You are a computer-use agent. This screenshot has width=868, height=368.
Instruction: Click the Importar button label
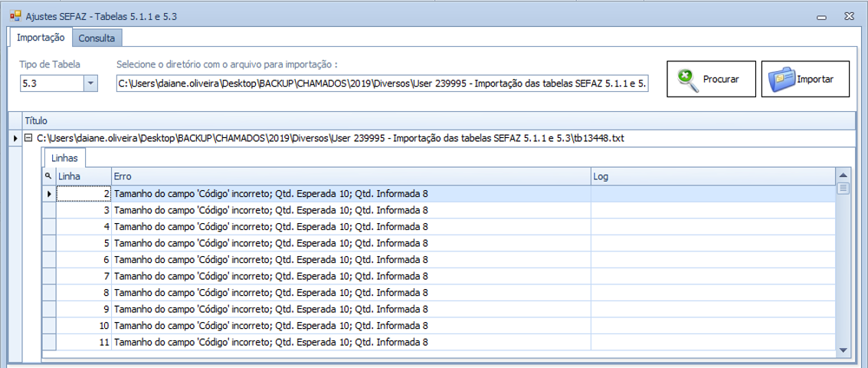point(815,80)
